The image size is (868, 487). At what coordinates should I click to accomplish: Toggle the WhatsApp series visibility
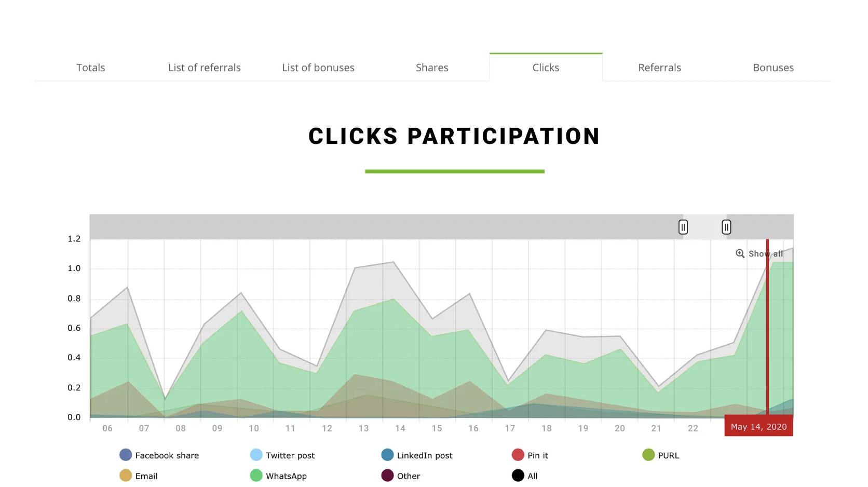point(255,475)
